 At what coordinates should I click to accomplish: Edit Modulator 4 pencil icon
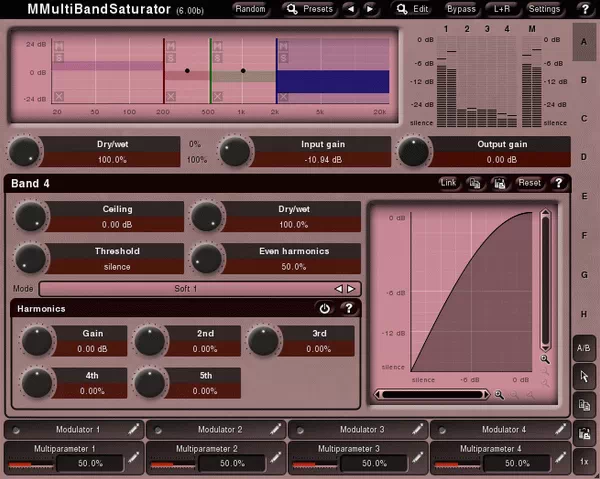560,429
